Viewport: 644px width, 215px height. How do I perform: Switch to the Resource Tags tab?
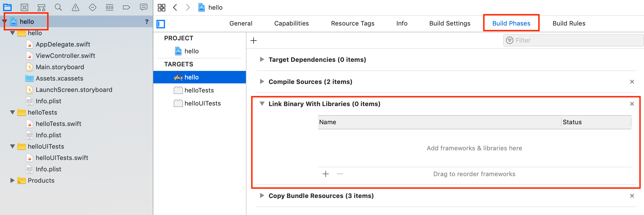point(353,23)
